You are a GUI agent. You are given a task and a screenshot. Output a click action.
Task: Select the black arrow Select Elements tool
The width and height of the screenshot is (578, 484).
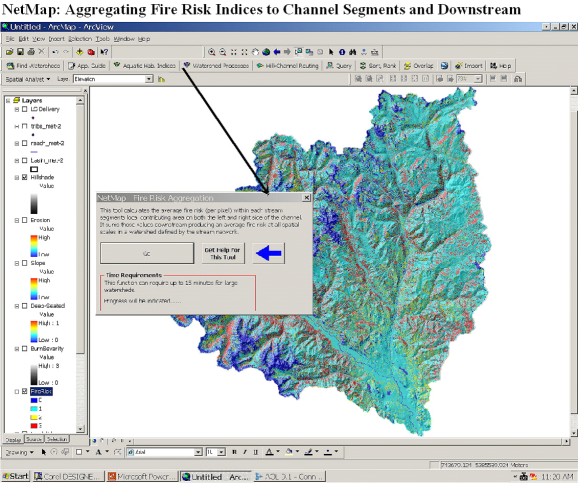[331, 52]
